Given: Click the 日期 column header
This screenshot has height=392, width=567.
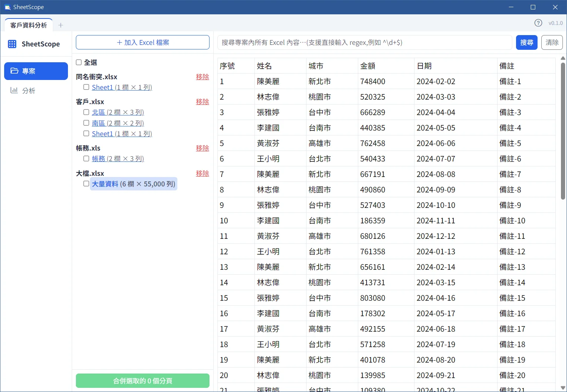Looking at the screenshot, I should pyautogui.click(x=456, y=66).
